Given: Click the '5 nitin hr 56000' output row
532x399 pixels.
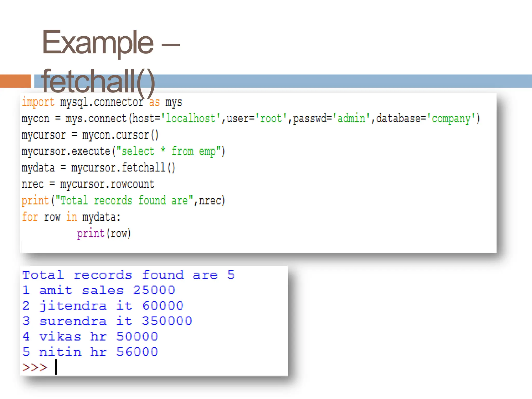Looking at the screenshot, I should click(90, 352).
